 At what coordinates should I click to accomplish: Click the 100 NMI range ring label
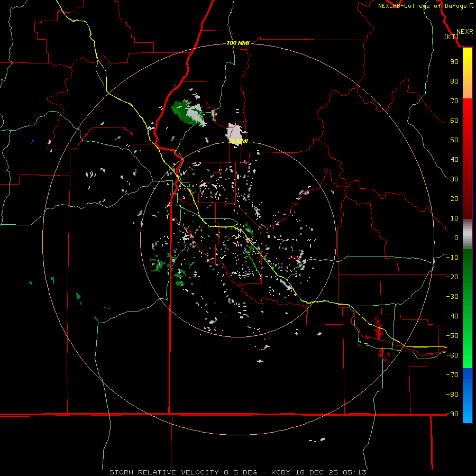pyautogui.click(x=238, y=43)
